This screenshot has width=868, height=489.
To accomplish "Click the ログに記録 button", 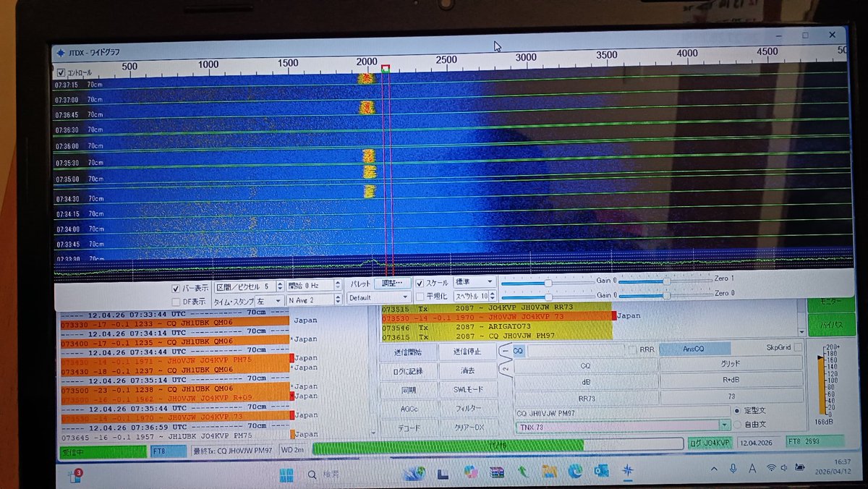I will click(x=407, y=371).
